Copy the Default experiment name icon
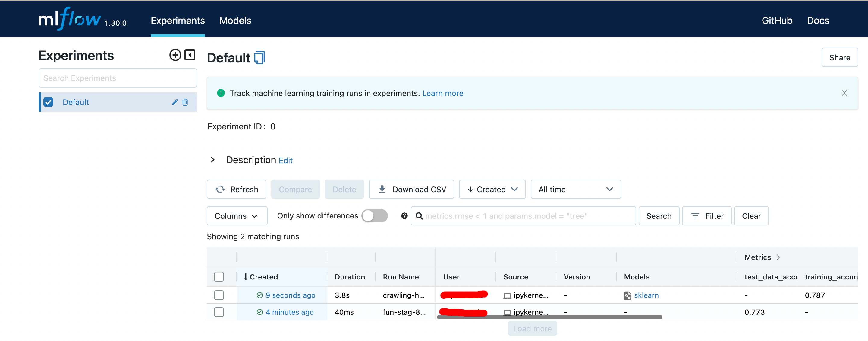Viewport: 868px width, 341px height. 259,58
